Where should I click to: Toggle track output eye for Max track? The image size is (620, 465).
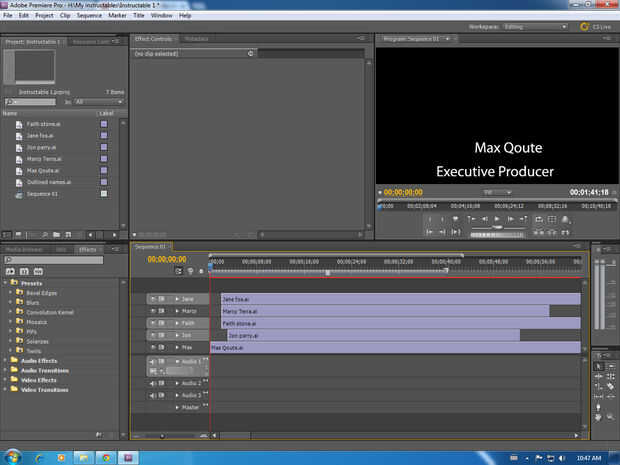click(153, 348)
